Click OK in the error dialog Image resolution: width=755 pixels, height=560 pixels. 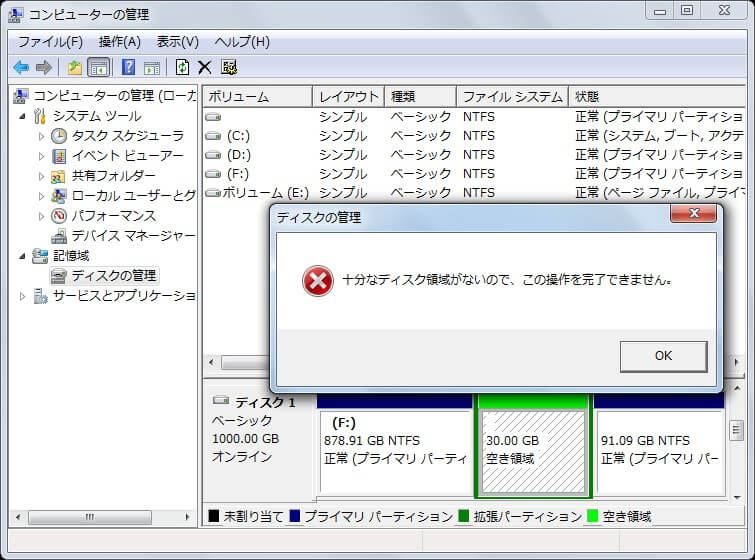click(664, 356)
